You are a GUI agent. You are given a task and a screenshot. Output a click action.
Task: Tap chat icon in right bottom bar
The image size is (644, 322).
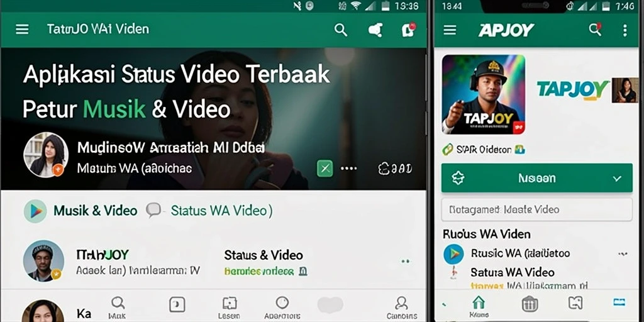click(x=575, y=303)
